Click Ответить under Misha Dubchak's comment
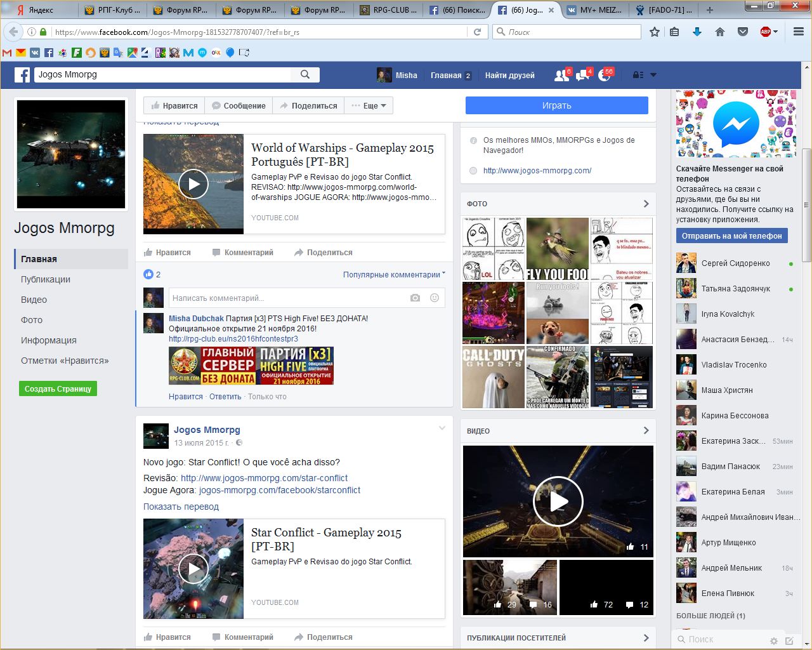The image size is (812, 650). (225, 397)
